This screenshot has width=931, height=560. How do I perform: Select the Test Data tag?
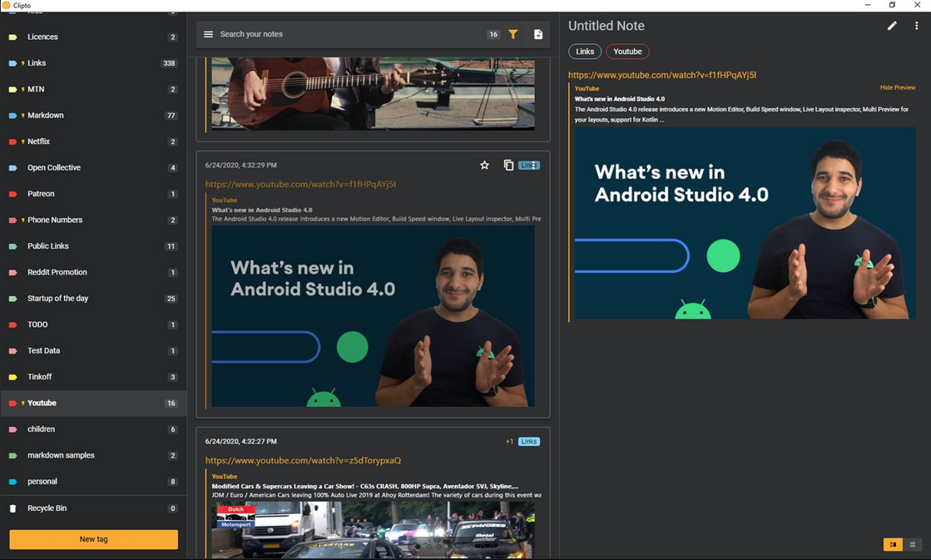point(93,350)
